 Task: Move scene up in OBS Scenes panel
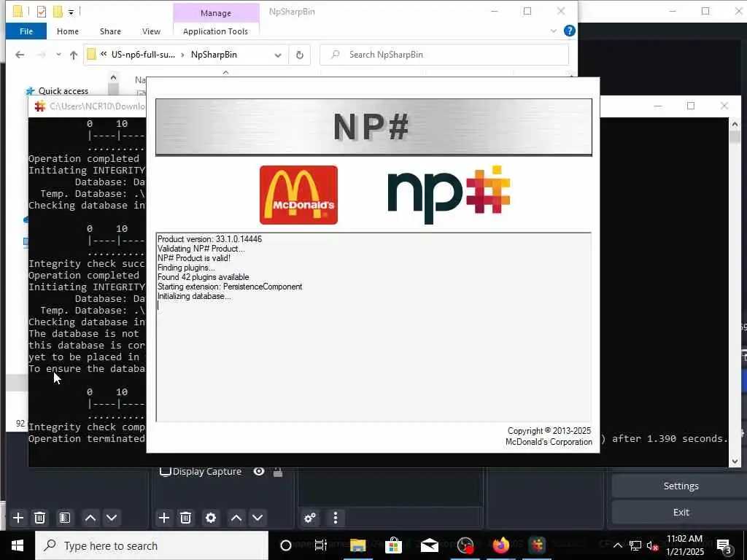(x=90, y=518)
